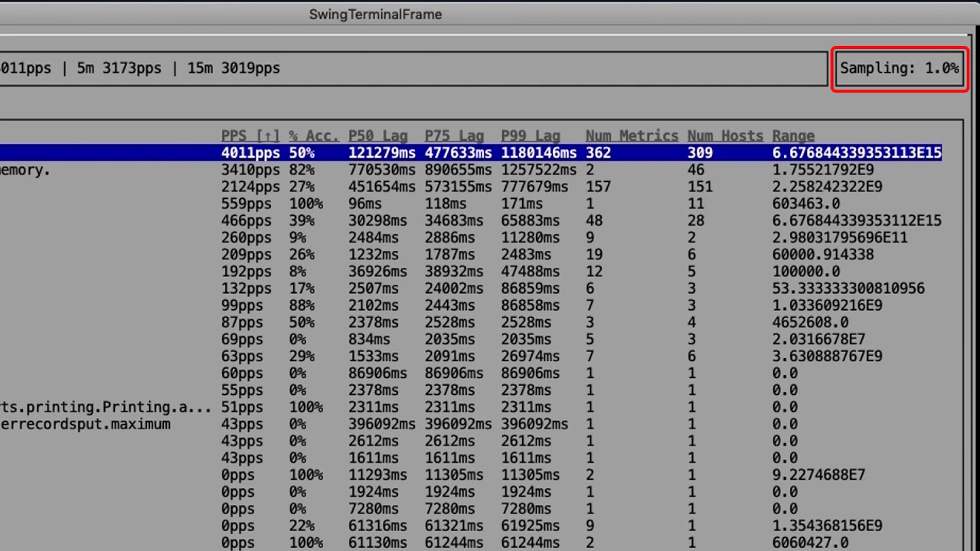Select the 87pps row
The width and height of the screenshot is (980, 551).
(x=471, y=322)
